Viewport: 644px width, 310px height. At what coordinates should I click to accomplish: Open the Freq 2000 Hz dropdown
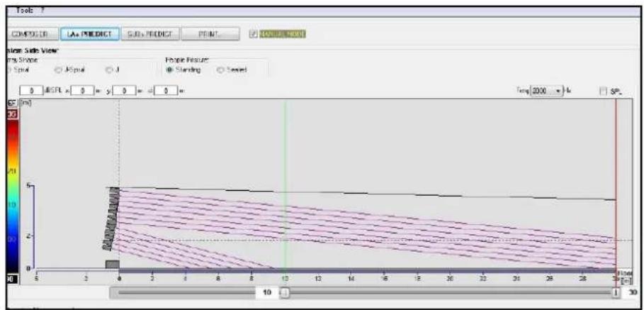pos(547,89)
